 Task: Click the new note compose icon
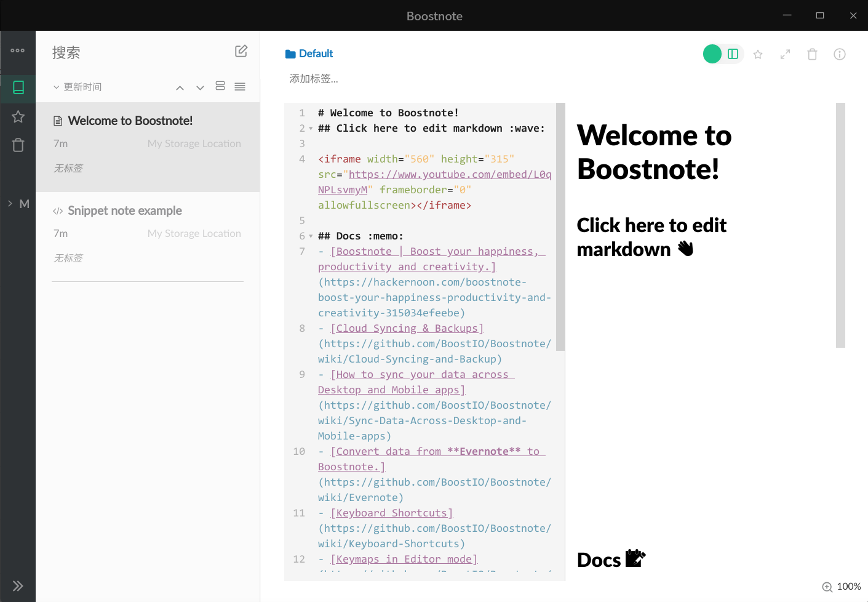pos(241,51)
